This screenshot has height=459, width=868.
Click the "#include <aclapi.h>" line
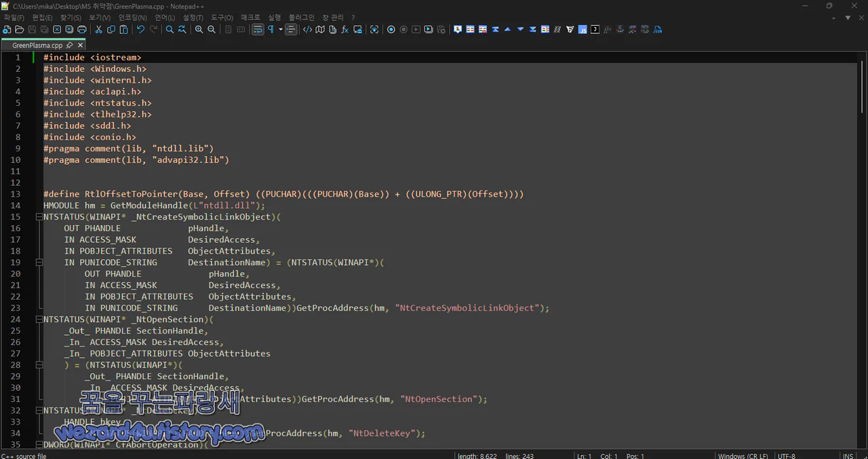(x=92, y=92)
